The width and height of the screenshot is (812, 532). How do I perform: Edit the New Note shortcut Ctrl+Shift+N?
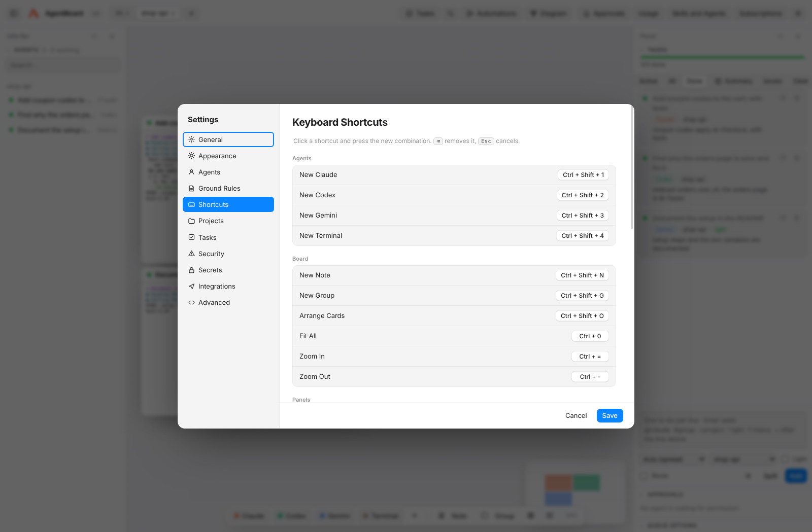(x=582, y=275)
